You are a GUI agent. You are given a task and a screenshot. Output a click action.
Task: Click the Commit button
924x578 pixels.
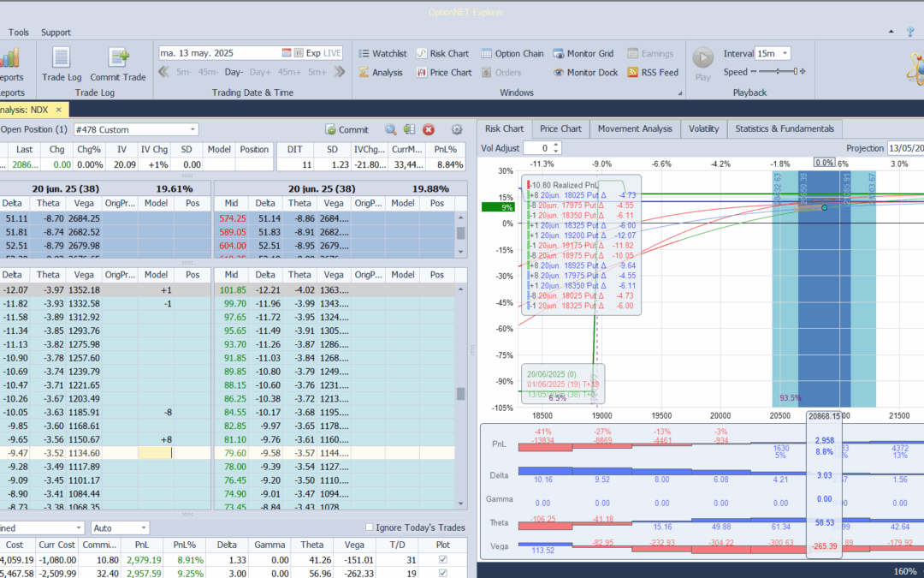pos(347,129)
